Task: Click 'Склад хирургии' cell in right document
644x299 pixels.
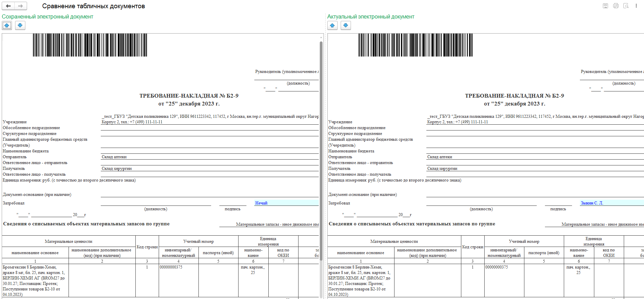Action: [535, 169]
